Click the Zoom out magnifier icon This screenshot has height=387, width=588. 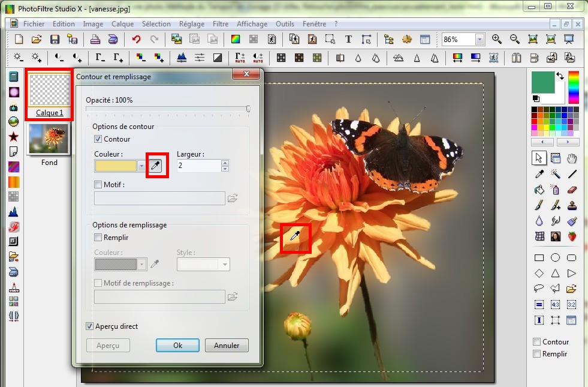click(514, 39)
